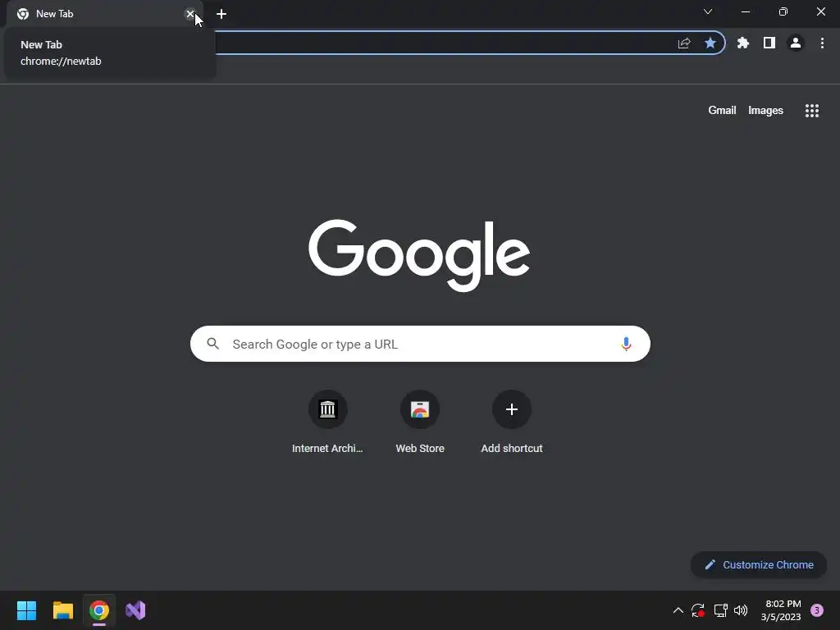The height and width of the screenshot is (630, 840).
Task: Click the Chrome taskbar icon
Action: coord(99,610)
